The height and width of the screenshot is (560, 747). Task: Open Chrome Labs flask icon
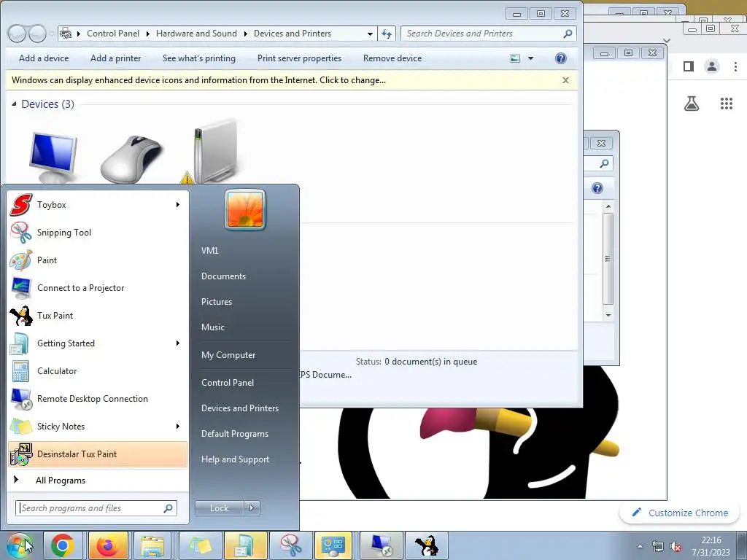[x=692, y=104]
